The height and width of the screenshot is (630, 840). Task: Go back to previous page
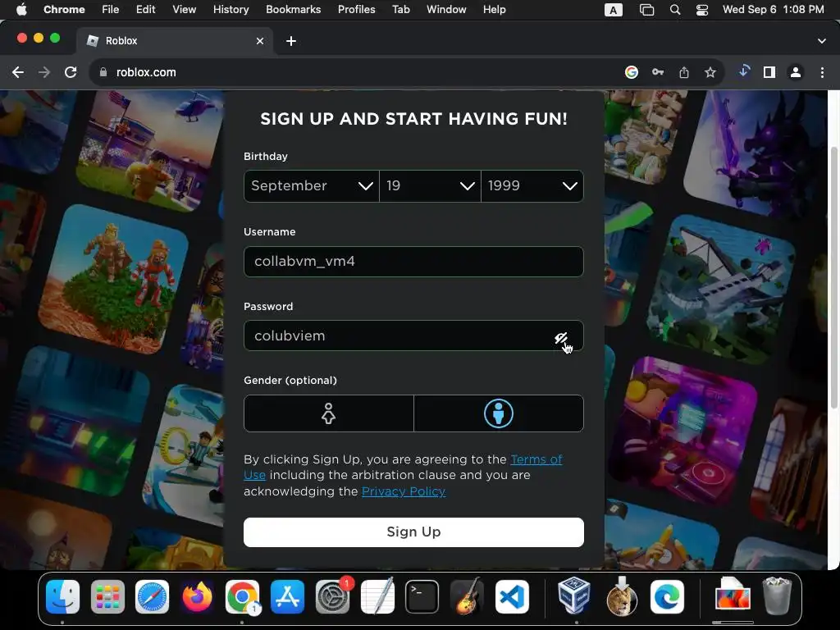point(18,72)
